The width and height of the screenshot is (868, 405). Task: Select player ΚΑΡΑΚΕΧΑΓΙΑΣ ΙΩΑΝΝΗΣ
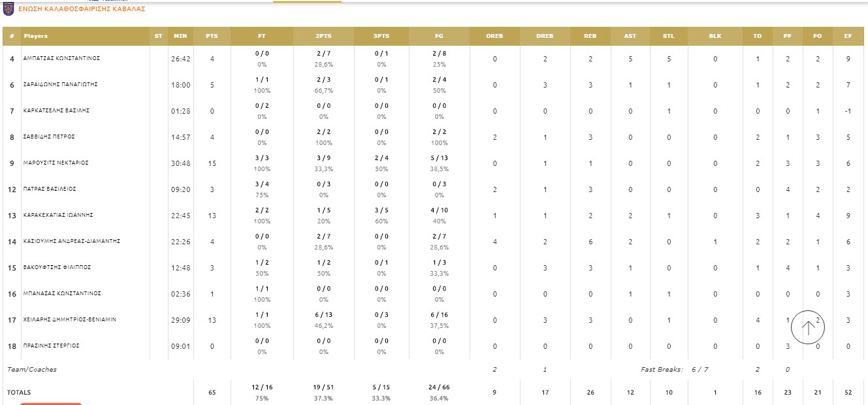58,215
